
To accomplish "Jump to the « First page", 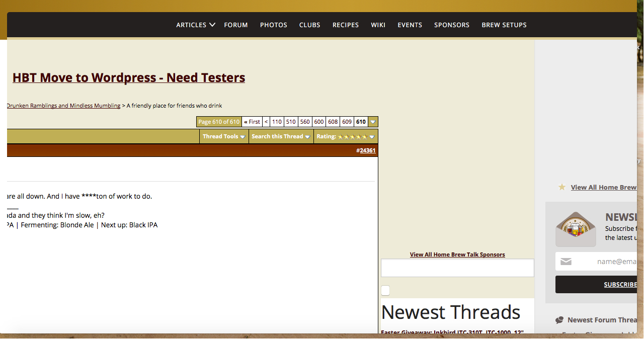I will click(x=252, y=122).
